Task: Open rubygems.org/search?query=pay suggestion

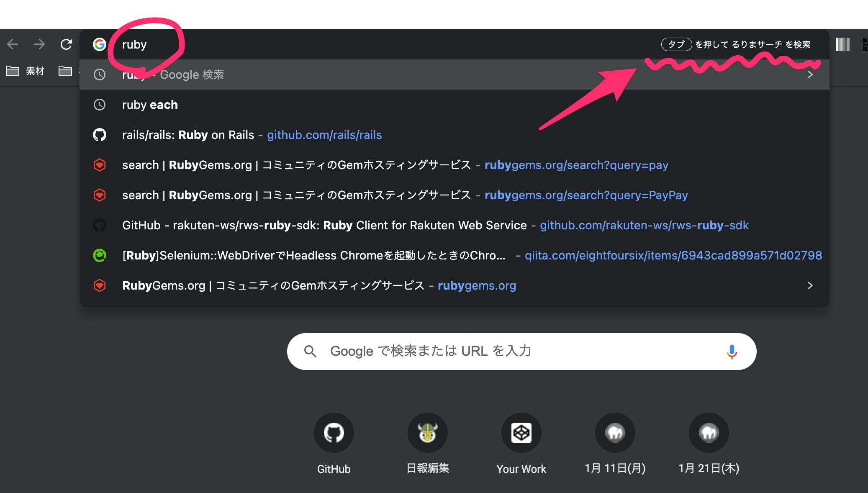Action: [x=455, y=165]
